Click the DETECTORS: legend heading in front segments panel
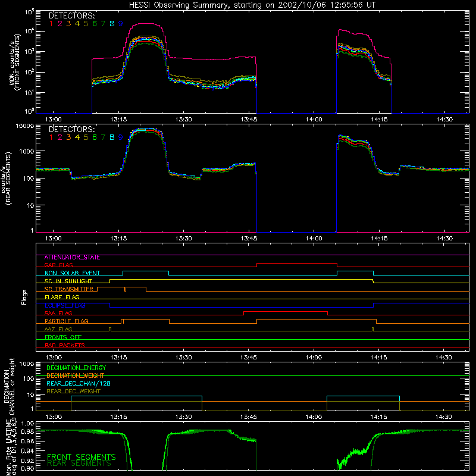Screen dimensions: 476x476 (72, 15)
